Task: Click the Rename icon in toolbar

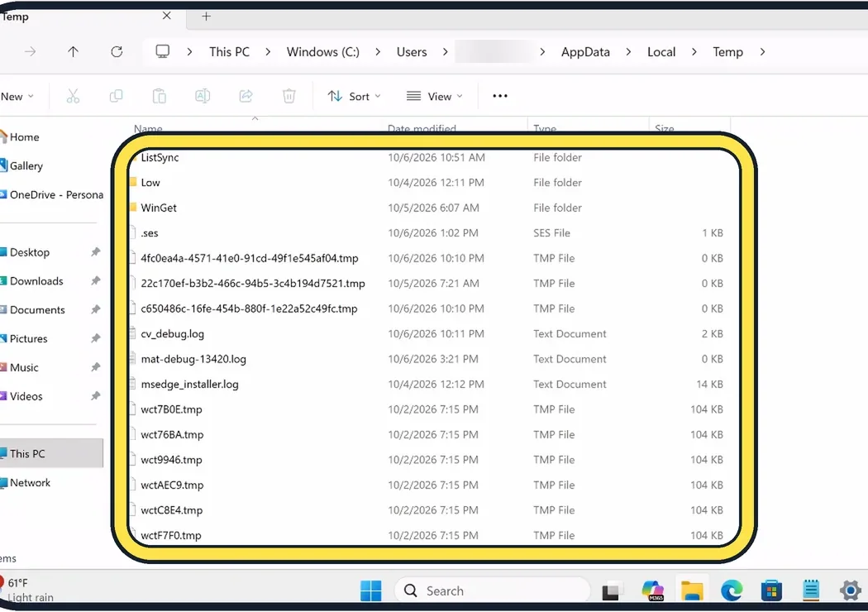Action: [203, 96]
